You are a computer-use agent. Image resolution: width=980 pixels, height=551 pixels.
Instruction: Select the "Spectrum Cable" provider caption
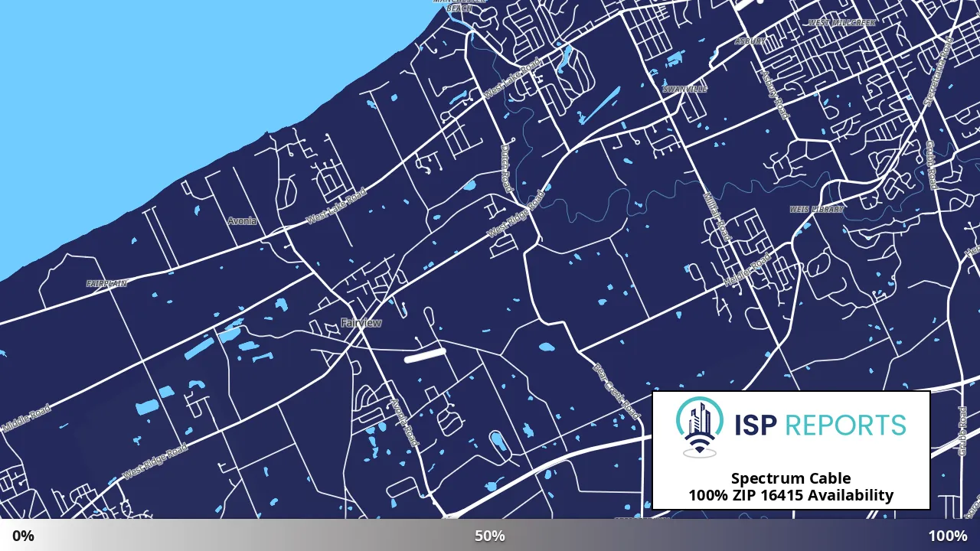[x=791, y=478]
